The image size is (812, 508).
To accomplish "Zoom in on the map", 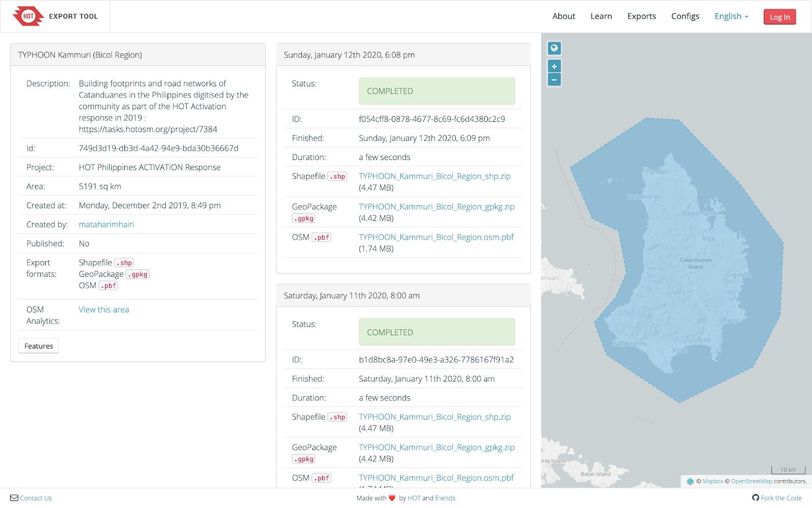I will [x=554, y=67].
